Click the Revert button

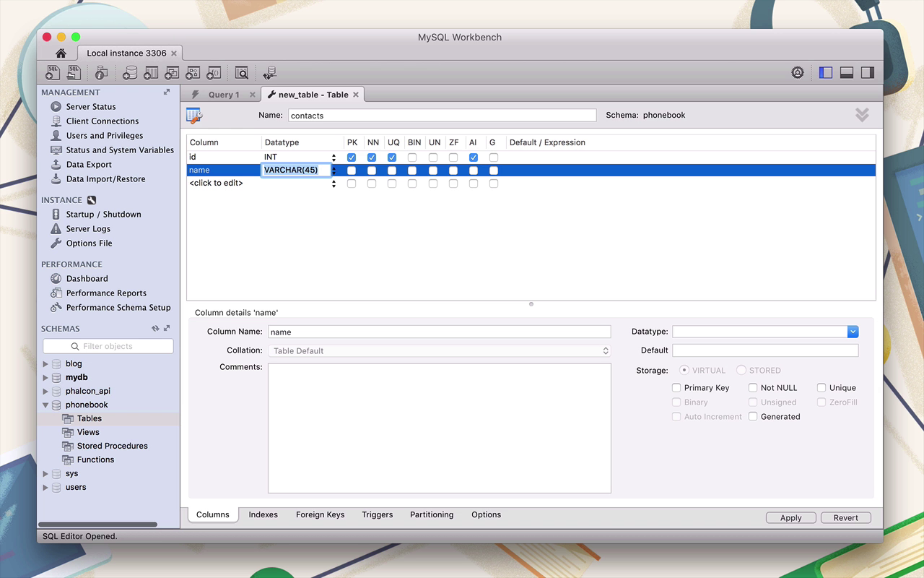tap(845, 517)
